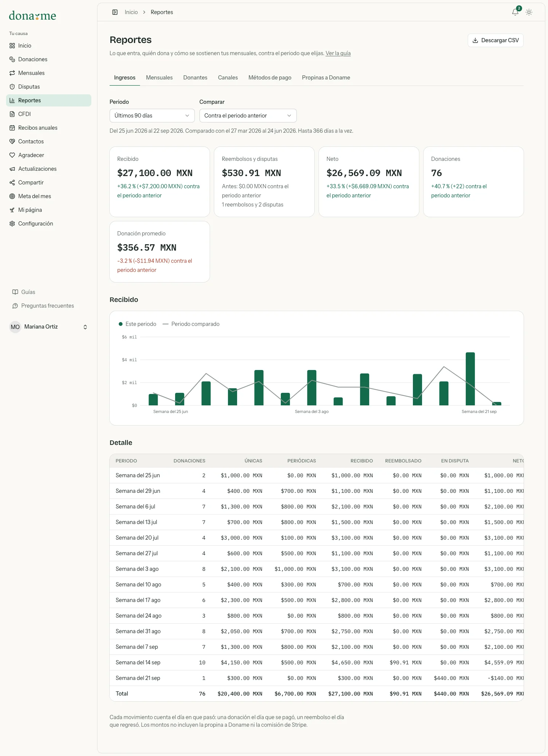Click the Meta del mes target icon

click(12, 196)
